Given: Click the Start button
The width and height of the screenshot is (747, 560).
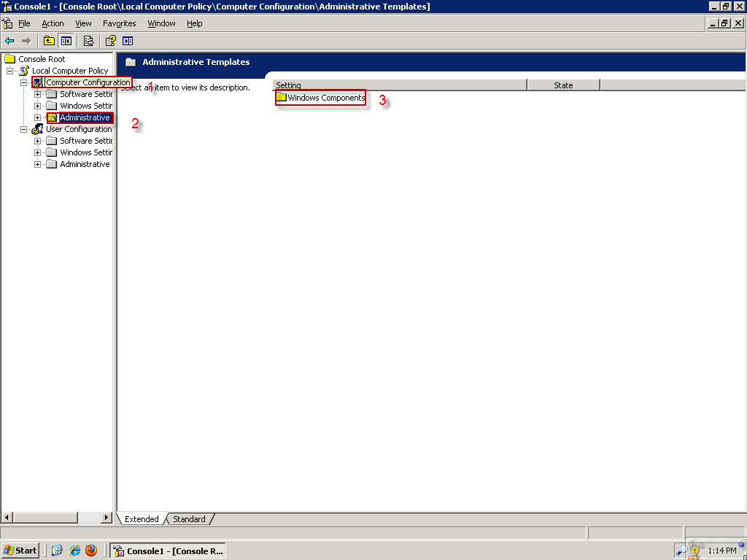Looking at the screenshot, I should tap(20, 551).
